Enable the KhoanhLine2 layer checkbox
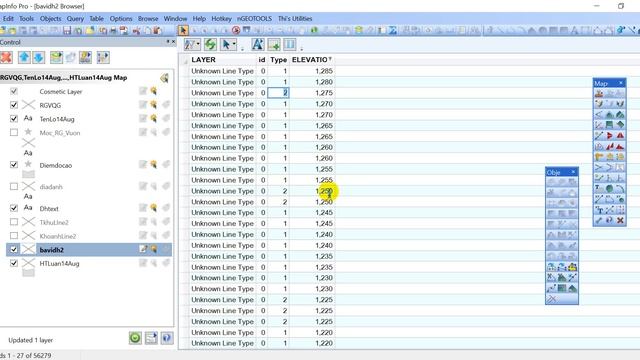 point(14,236)
